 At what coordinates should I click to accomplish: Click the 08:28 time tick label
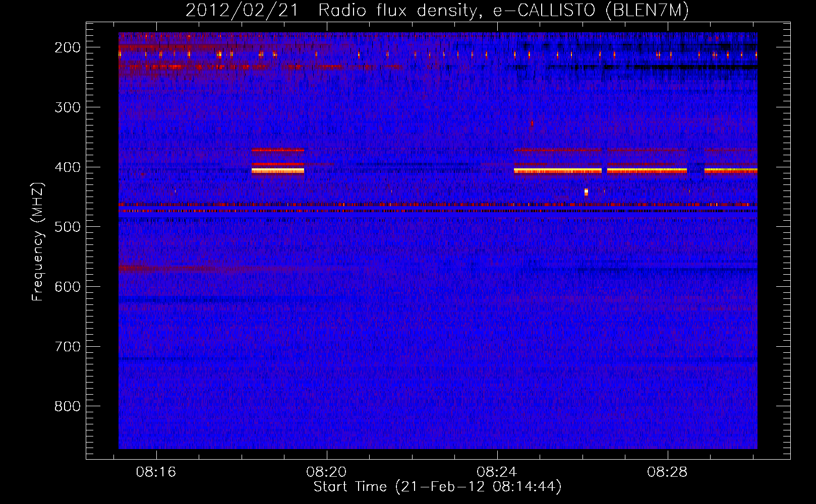(667, 472)
